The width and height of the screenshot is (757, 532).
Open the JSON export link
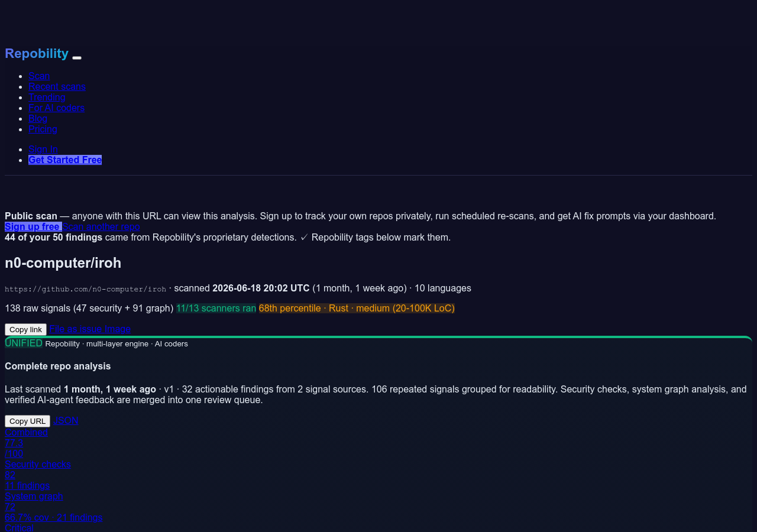tap(66, 420)
